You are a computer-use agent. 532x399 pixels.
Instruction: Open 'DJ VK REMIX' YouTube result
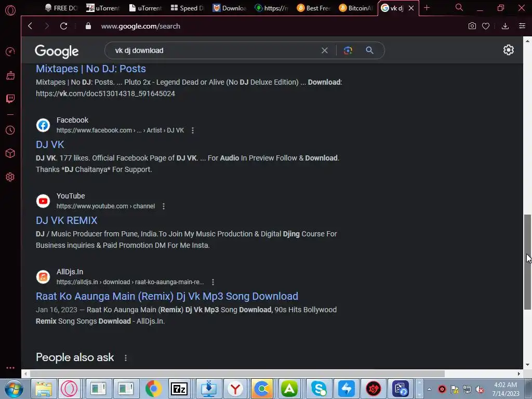[x=66, y=220]
